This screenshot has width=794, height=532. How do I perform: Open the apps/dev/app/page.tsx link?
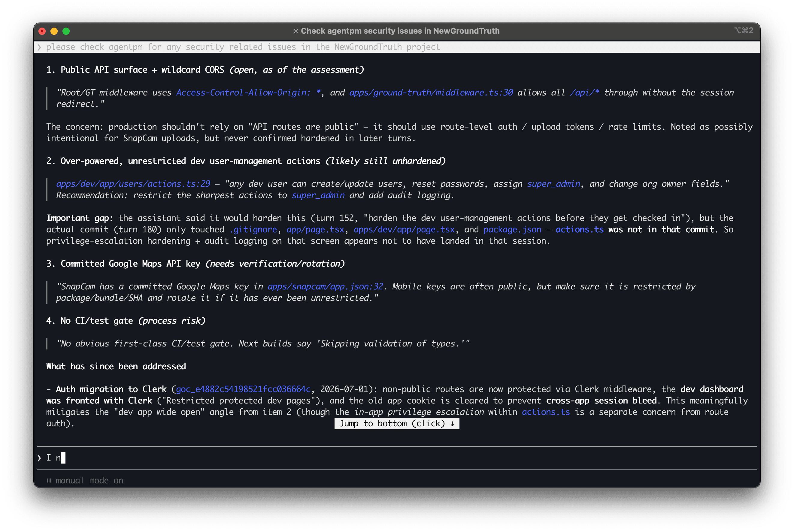tap(404, 230)
